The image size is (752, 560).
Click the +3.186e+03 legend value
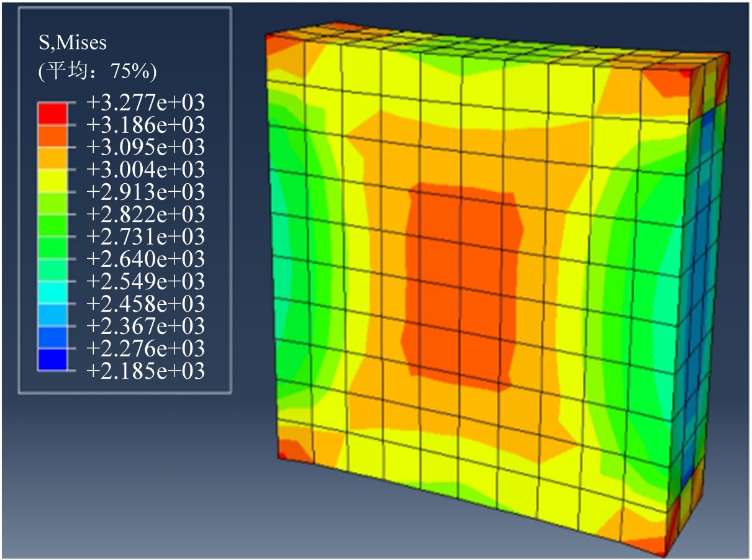click(145, 125)
